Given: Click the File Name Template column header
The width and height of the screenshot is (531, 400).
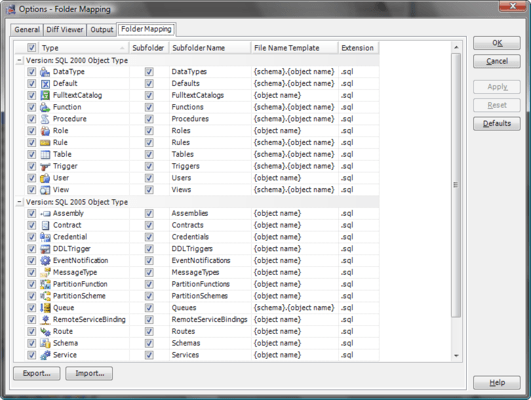Looking at the screenshot, I should (x=295, y=48).
